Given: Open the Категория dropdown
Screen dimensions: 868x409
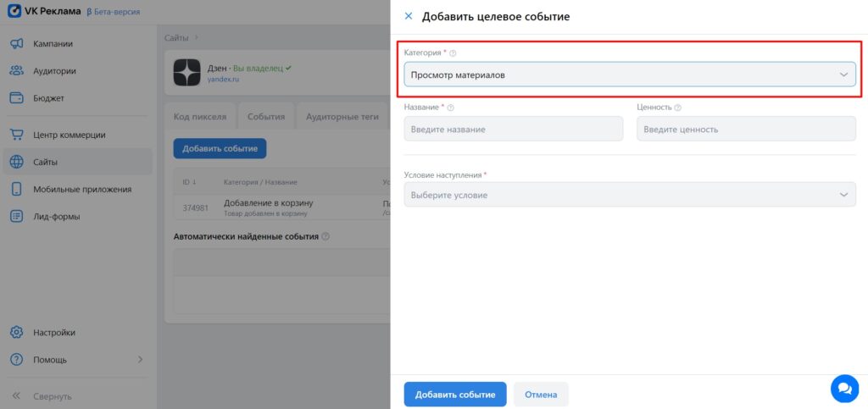Looking at the screenshot, I should tap(629, 75).
